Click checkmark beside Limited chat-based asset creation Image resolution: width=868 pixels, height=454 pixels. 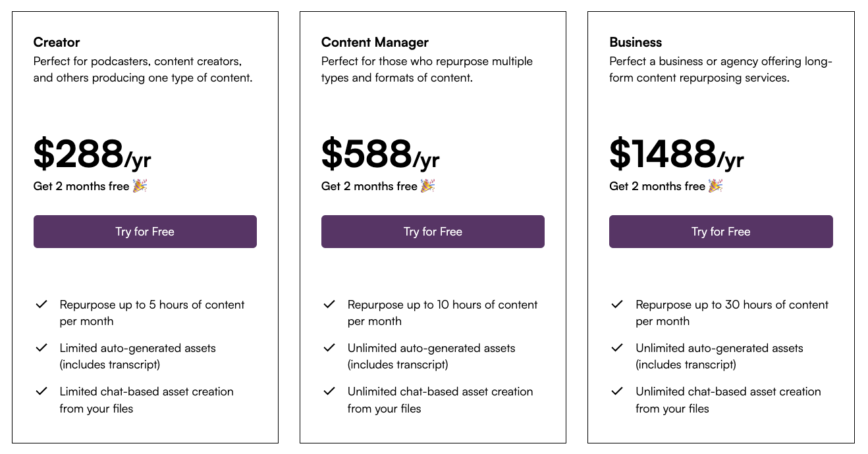[x=41, y=391]
